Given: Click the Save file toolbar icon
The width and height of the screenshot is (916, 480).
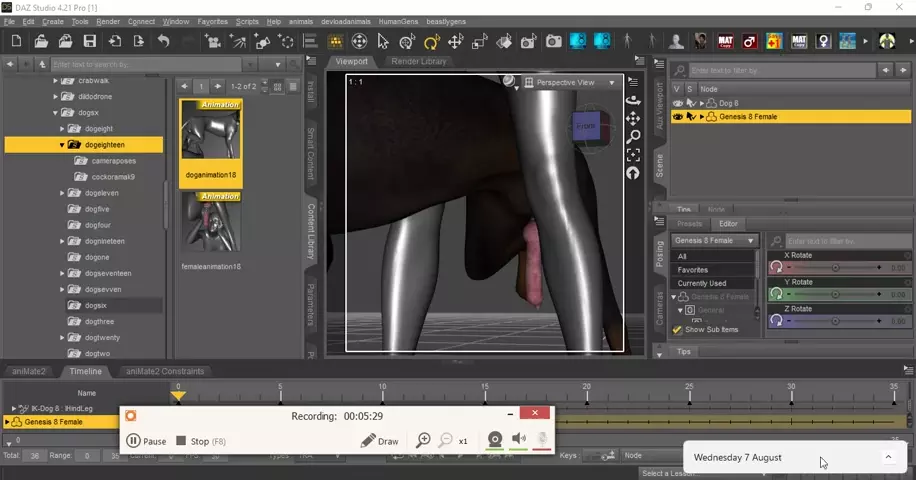Looking at the screenshot, I should click(90, 42).
